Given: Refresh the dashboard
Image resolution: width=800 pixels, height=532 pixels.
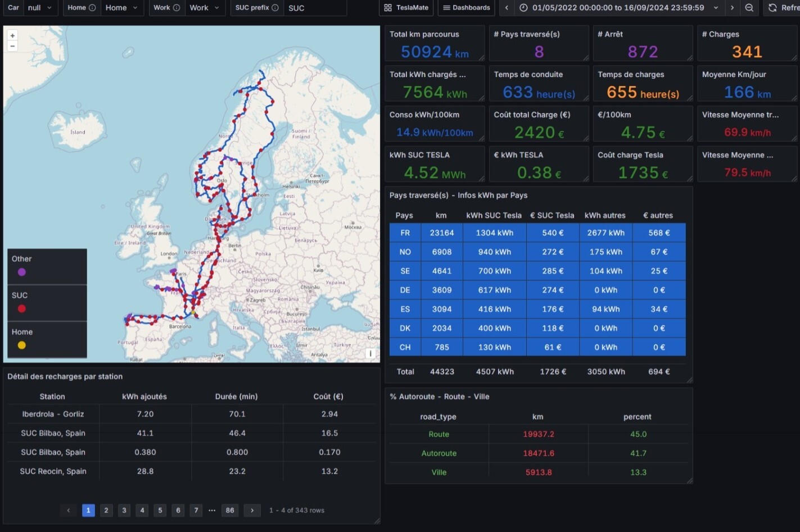Looking at the screenshot, I should (x=783, y=8).
